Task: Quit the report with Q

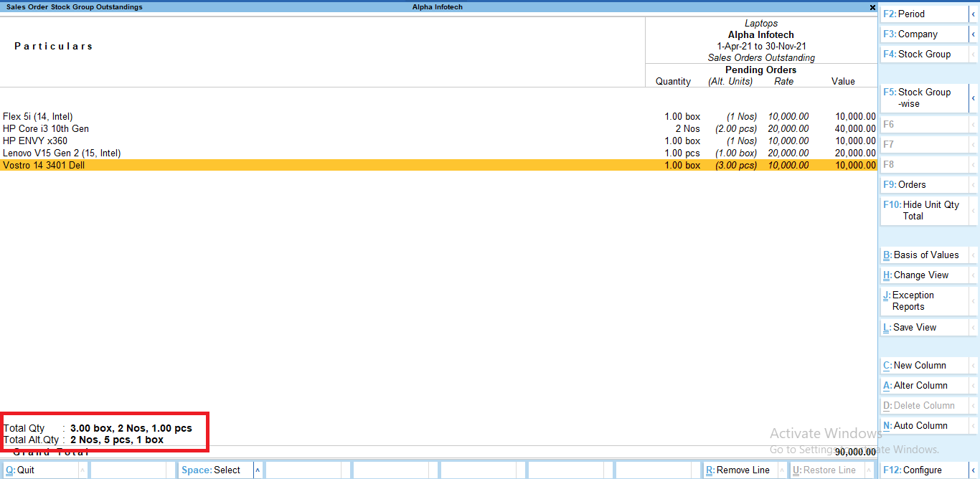Action: pyautogui.click(x=22, y=470)
